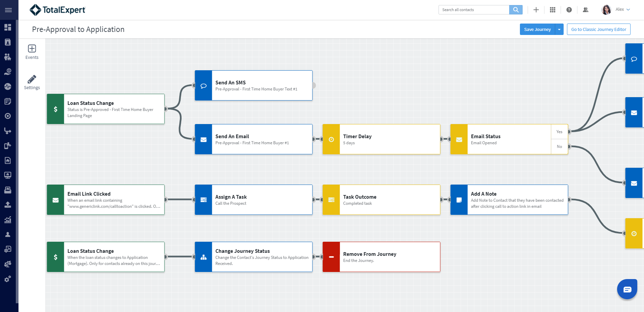Open the share export sidebar icon
The height and width of the screenshot is (312, 644).
8,146
